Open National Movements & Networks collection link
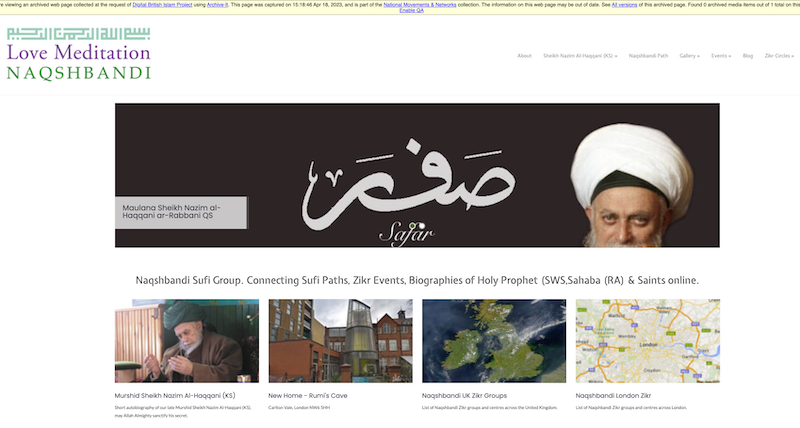This screenshot has width=800, height=428. click(x=419, y=5)
